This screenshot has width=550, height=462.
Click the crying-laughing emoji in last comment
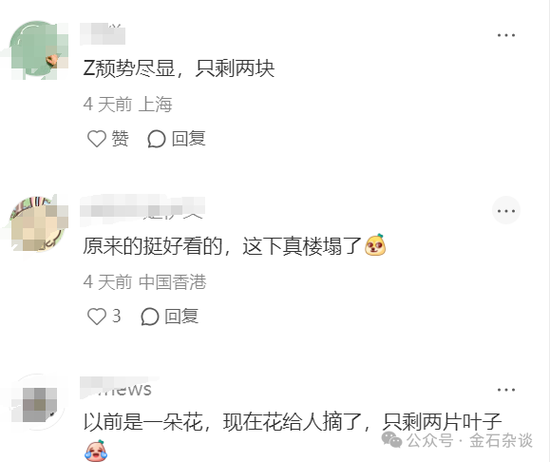(x=95, y=451)
